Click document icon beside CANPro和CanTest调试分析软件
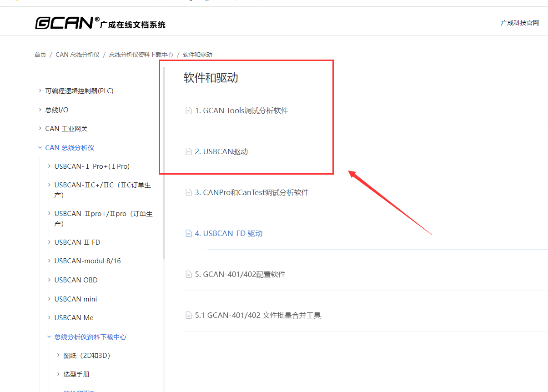Image resolution: width=548 pixels, height=392 pixels. (188, 192)
